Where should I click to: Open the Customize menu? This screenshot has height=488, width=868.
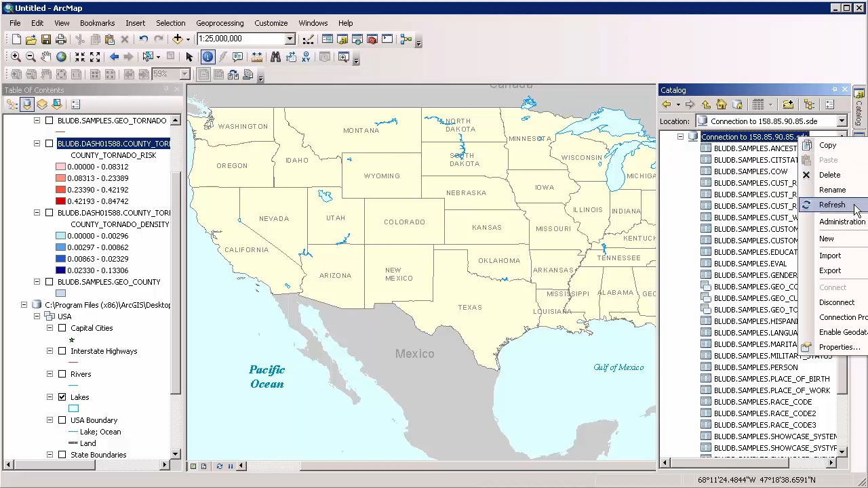point(271,23)
